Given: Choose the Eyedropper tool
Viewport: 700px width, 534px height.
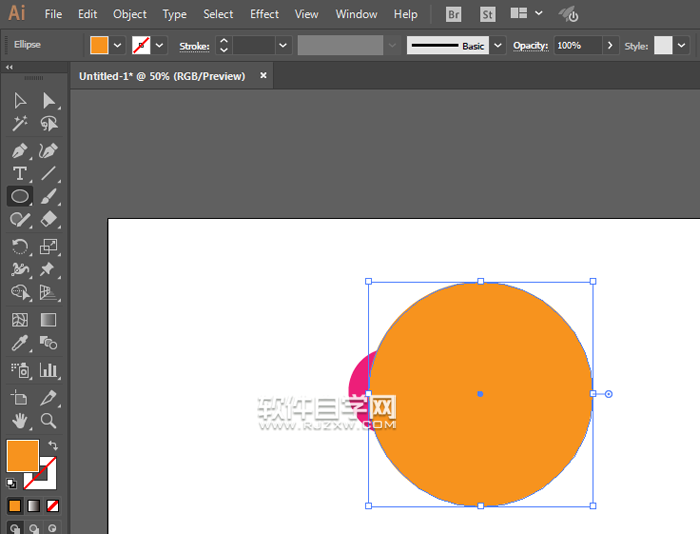Looking at the screenshot, I should pyautogui.click(x=19, y=344).
